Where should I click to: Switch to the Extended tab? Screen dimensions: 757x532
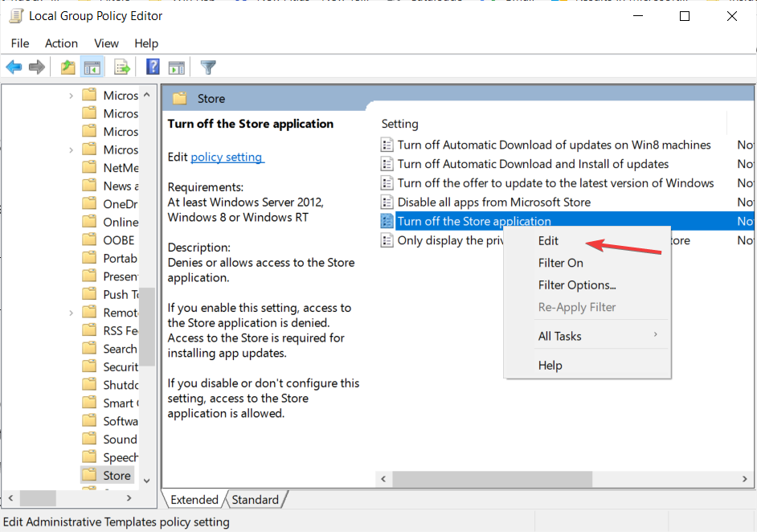(194, 500)
